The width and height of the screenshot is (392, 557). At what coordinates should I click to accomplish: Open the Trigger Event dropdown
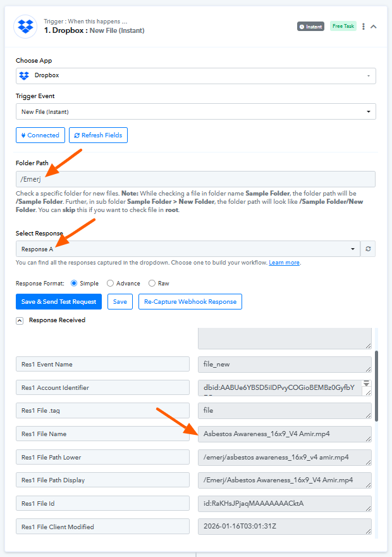click(195, 112)
